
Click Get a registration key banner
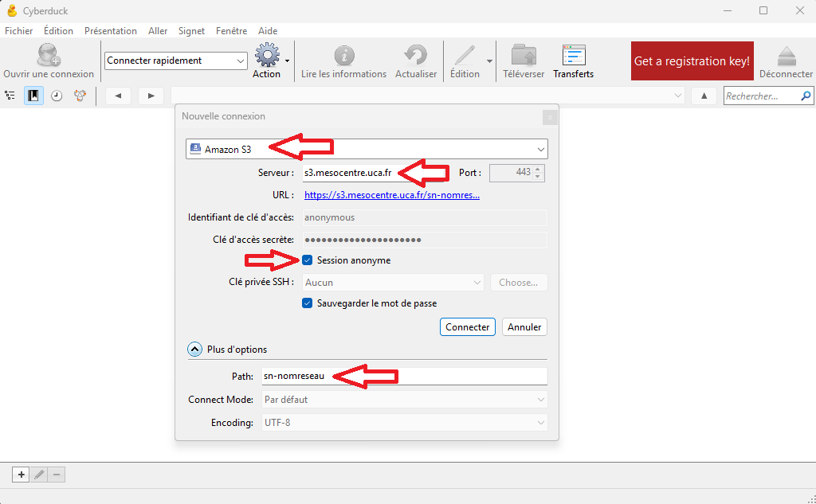[692, 61]
